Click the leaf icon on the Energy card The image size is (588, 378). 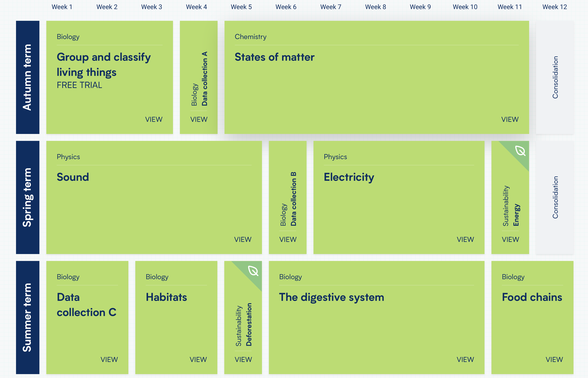(x=520, y=151)
